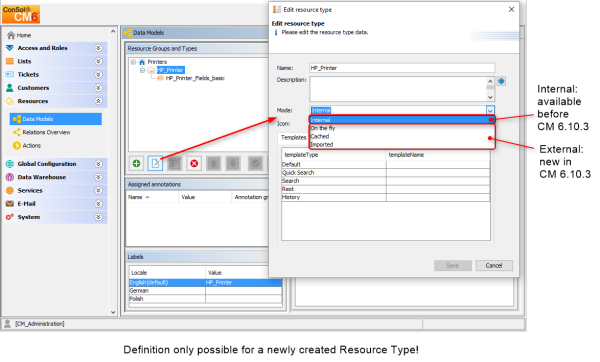Viewport: 600px width, 362px height.
Task: Select the German locale row
Action: pyautogui.click(x=205, y=291)
